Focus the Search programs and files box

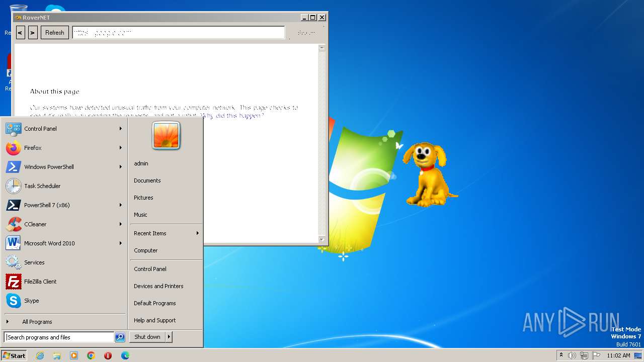[59, 337]
